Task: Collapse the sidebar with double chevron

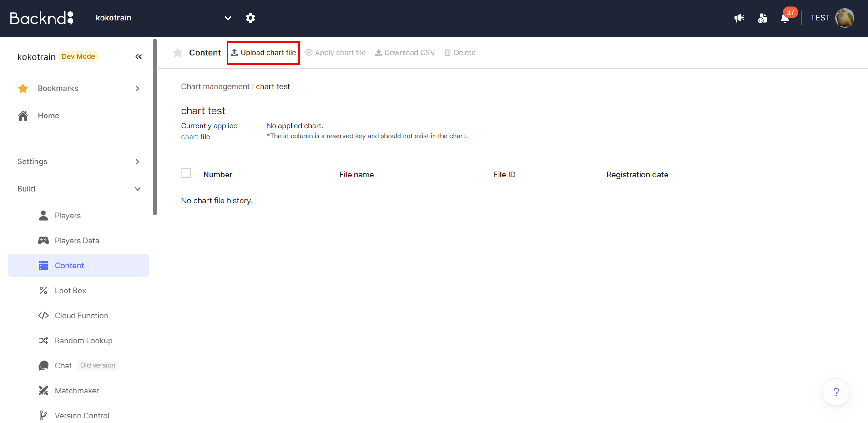Action: [139, 57]
